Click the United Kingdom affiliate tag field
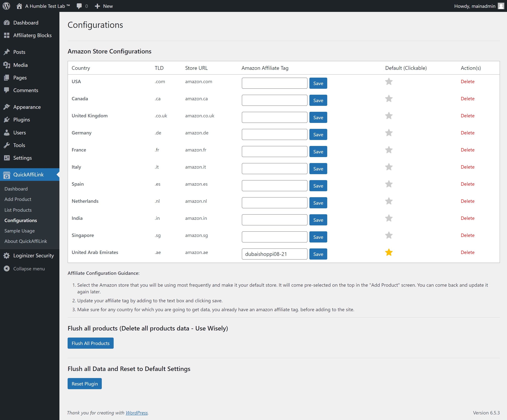 coord(274,117)
